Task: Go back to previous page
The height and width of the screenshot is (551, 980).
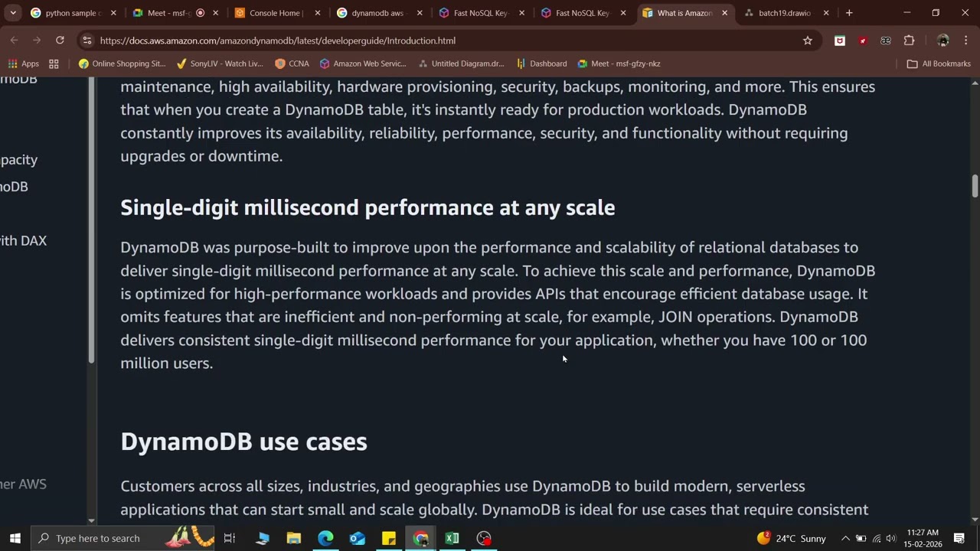Action: point(14,41)
